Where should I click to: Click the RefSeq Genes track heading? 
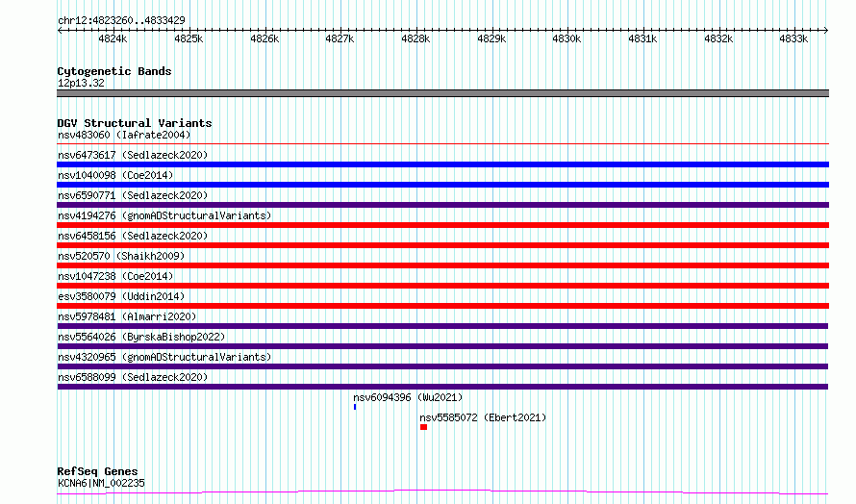(97, 471)
